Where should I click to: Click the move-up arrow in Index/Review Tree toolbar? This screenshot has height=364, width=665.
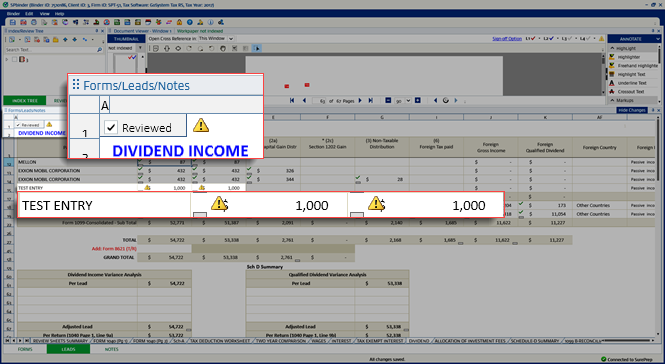[x=65, y=39]
